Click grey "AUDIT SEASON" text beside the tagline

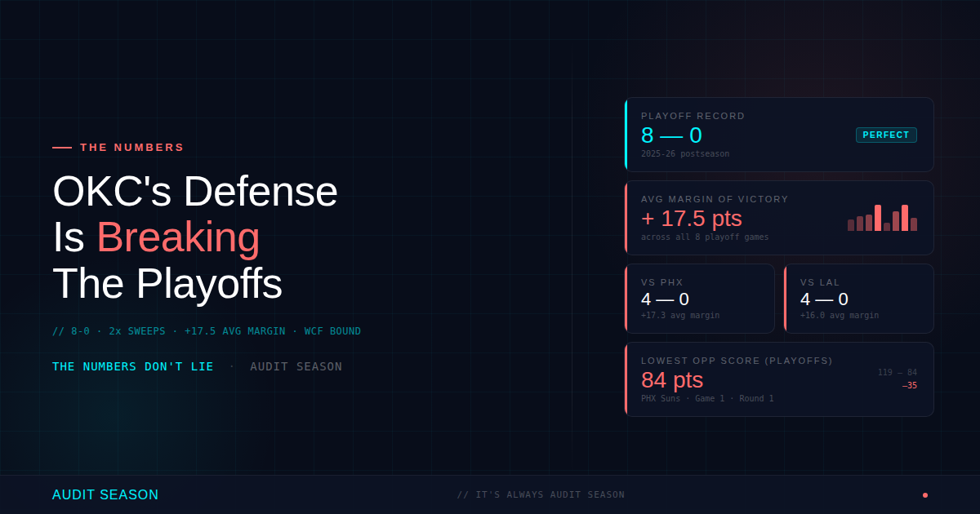pyautogui.click(x=296, y=367)
